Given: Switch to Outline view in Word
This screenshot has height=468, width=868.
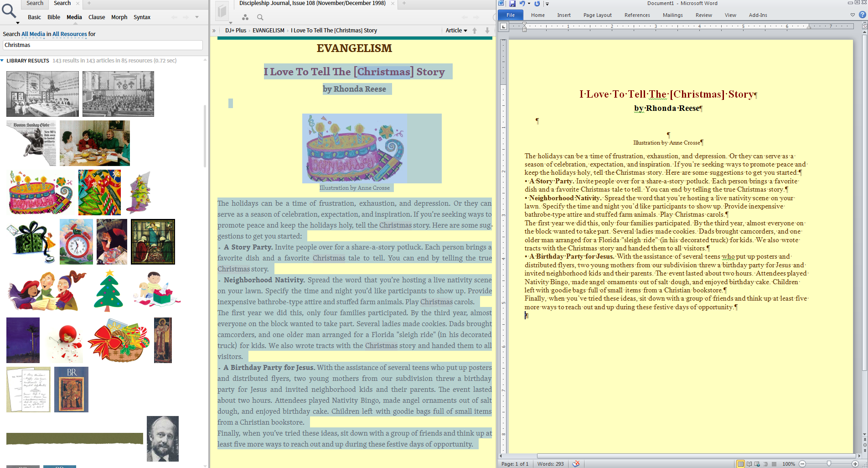Looking at the screenshot, I should point(765,464).
